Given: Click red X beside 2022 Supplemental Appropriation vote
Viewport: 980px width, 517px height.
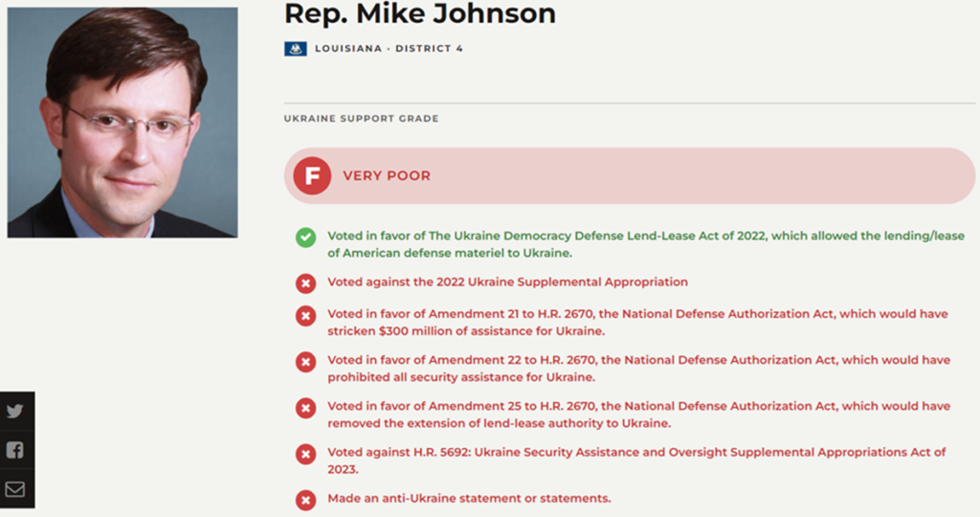Looking at the screenshot, I should pos(305,283).
